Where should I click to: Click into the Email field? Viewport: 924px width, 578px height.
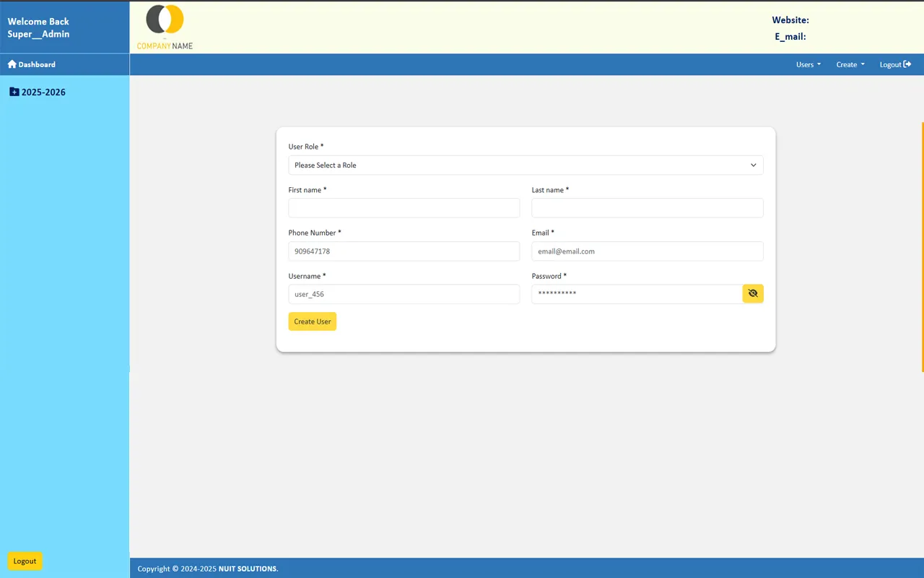647,251
